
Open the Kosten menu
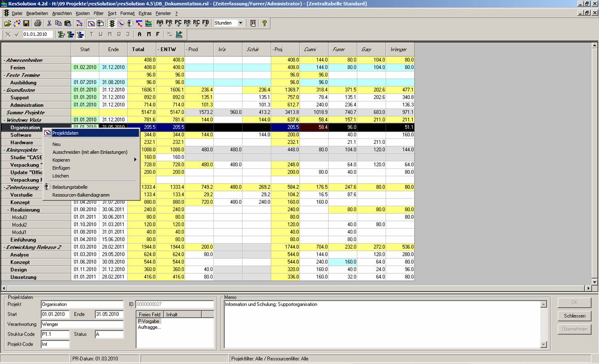tap(83, 13)
